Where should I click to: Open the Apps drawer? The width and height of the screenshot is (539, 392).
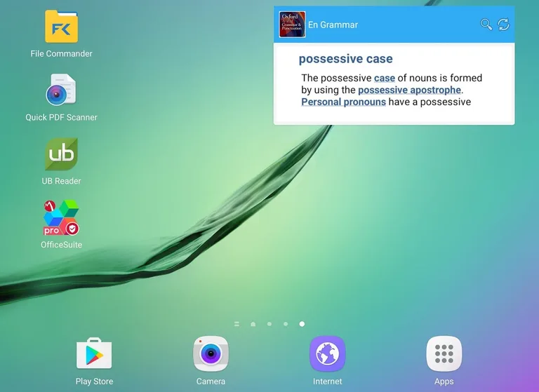click(x=444, y=354)
